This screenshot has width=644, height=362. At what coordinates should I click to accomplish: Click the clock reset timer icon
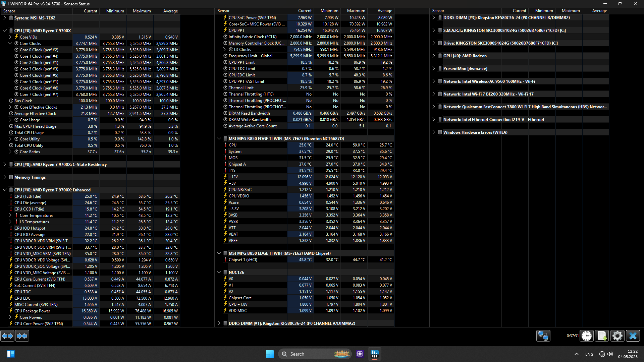click(587, 336)
